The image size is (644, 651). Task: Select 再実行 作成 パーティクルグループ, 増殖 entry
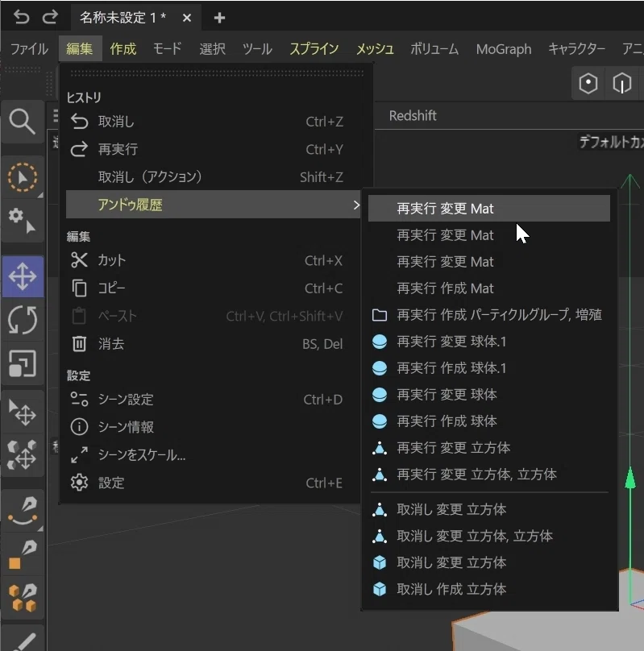489,315
